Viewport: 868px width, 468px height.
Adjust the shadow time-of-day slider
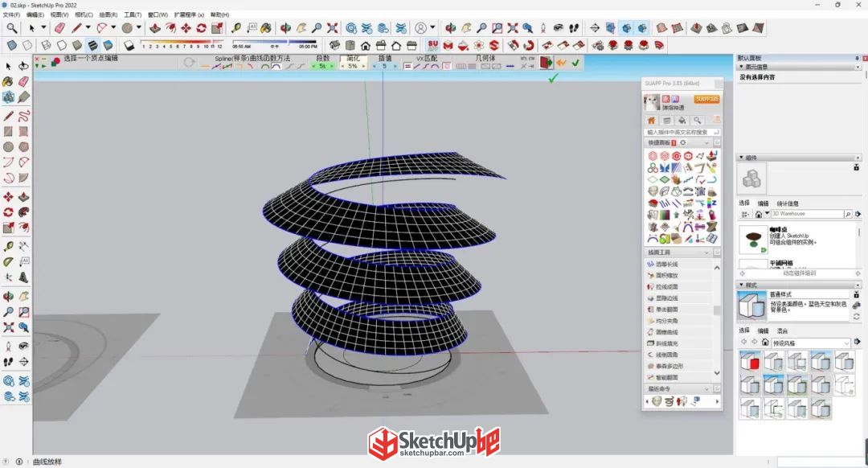275,43
